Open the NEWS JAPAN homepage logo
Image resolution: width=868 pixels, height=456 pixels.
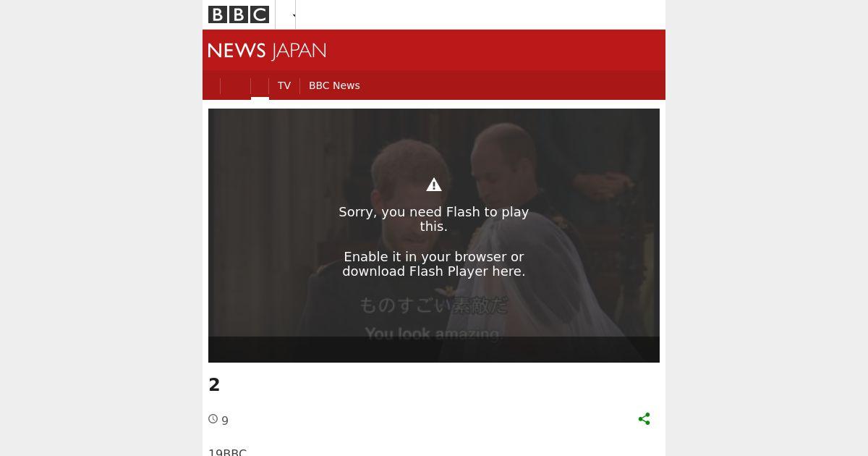tap(267, 51)
